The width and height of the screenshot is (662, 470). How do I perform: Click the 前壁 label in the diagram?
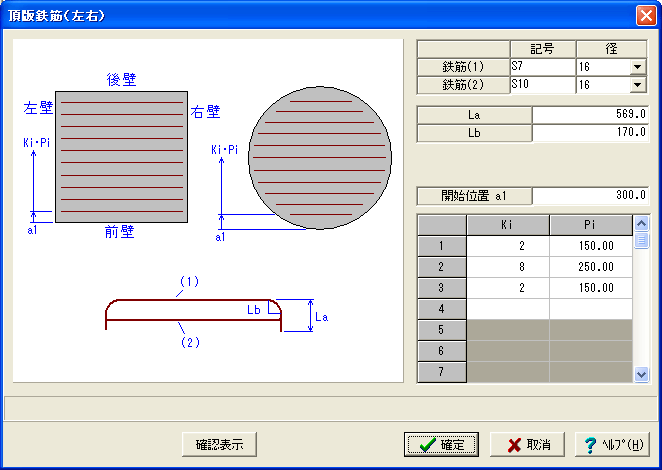(120, 231)
